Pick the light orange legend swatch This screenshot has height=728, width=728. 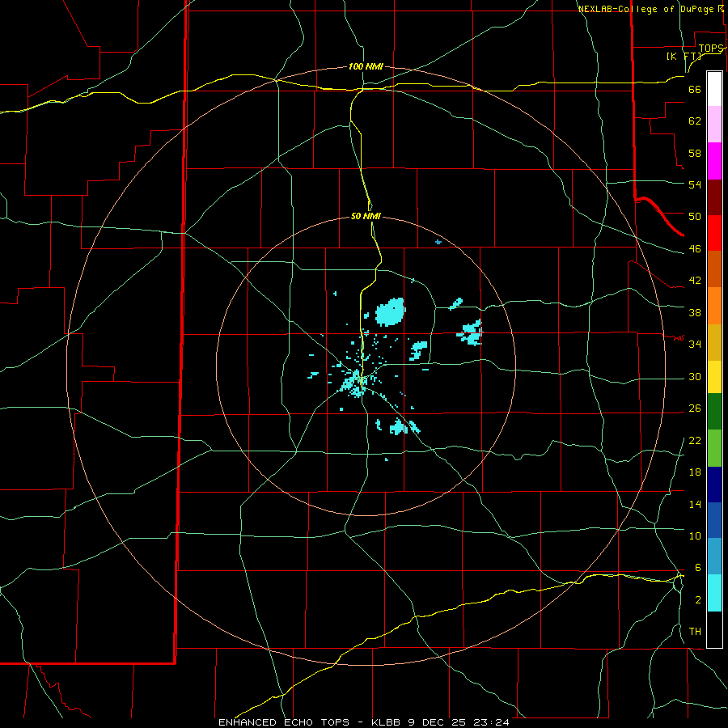[714, 306]
